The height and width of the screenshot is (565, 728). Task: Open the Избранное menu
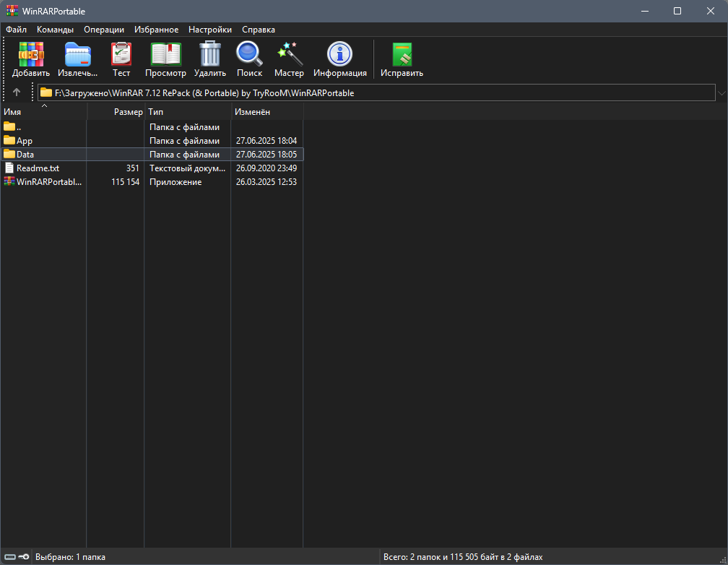157,30
